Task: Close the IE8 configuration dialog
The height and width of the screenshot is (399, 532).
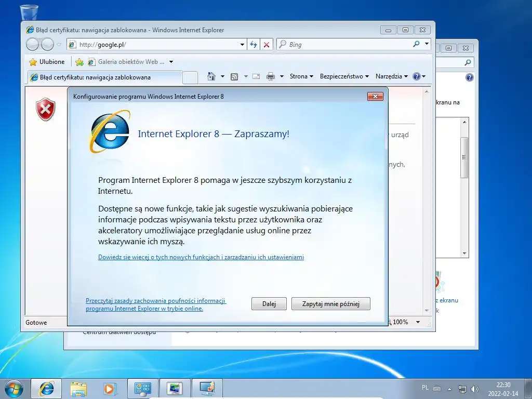Action: pos(375,96)
